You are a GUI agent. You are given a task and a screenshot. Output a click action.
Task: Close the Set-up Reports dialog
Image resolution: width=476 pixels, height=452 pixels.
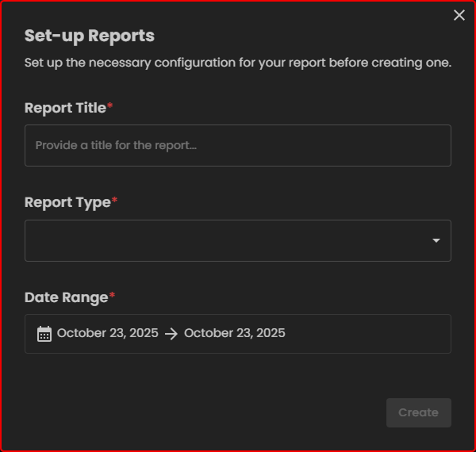pos(459,15)
